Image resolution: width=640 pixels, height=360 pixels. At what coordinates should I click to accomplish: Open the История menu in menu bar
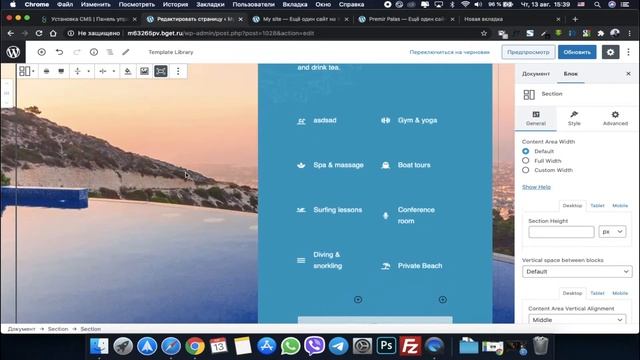coord(176,4)
